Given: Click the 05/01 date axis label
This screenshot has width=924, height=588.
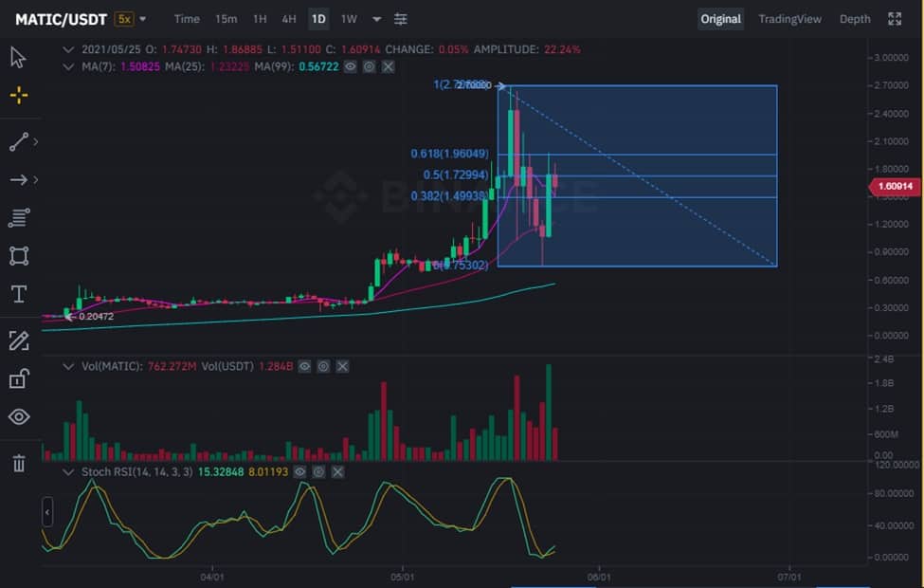Looking at the screenshot, I should pyautogui.click(x=403, y=577).
